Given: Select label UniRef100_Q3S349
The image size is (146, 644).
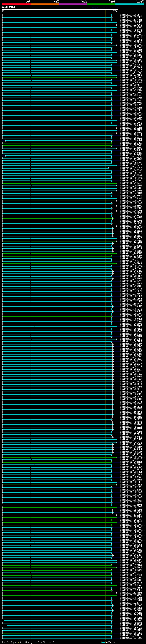Looking at the screenshot, I should 131,284.
